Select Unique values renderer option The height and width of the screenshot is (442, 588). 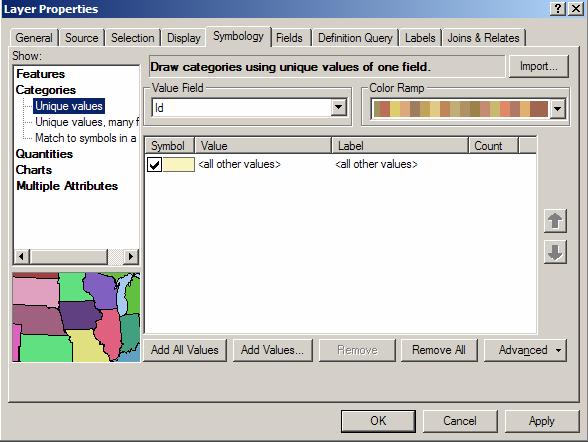[69, 106]
